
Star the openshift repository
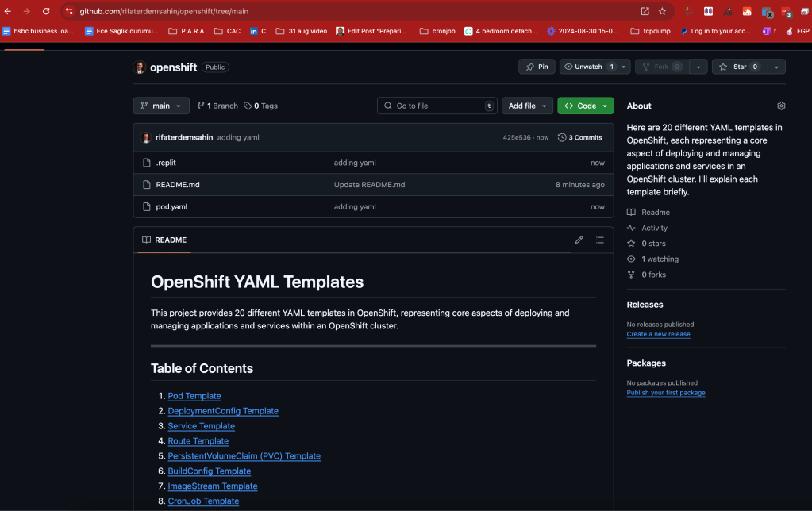tap(740, 67)
